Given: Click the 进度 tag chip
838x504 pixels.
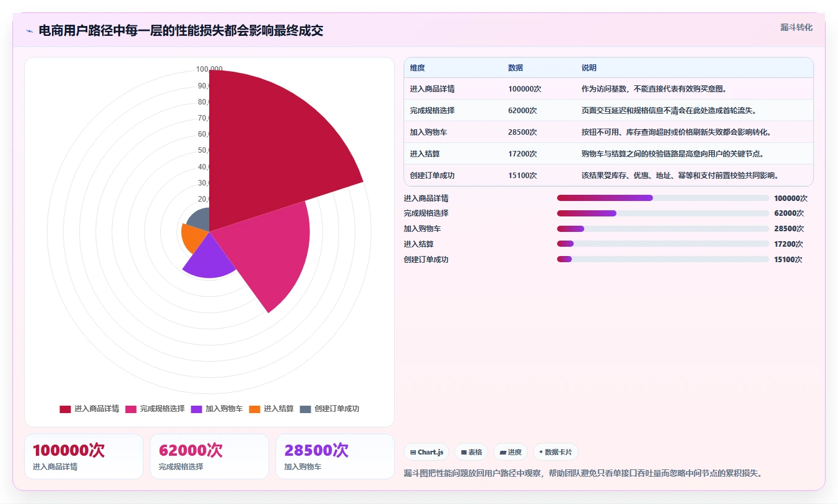Looking at the screenshot, I should point(511,452).
